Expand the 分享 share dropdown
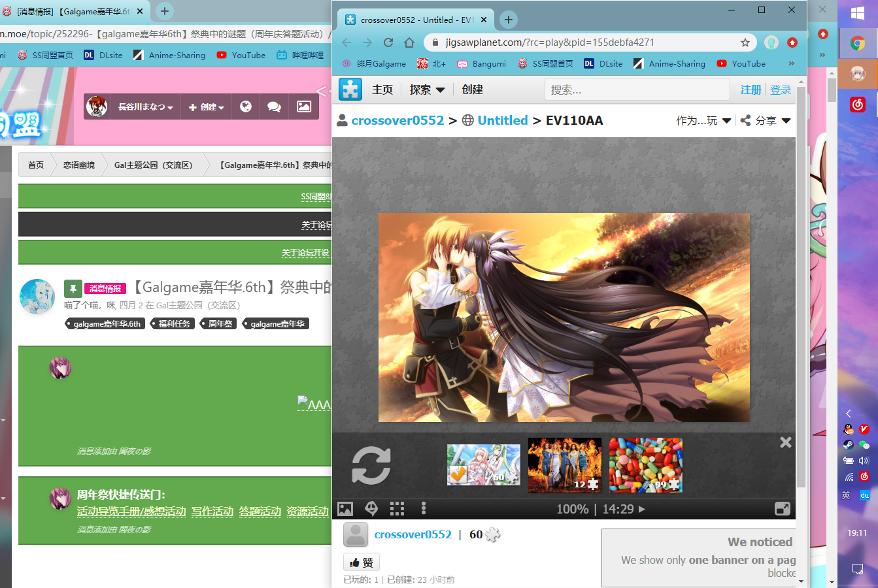This screenshot has width=878, height=588. click(766, 120)
